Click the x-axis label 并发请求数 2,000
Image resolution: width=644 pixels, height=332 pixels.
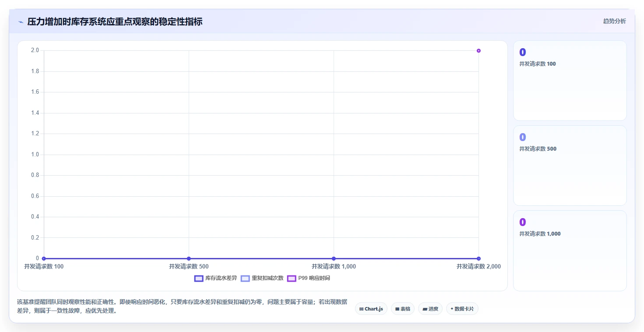click(479, 266)
